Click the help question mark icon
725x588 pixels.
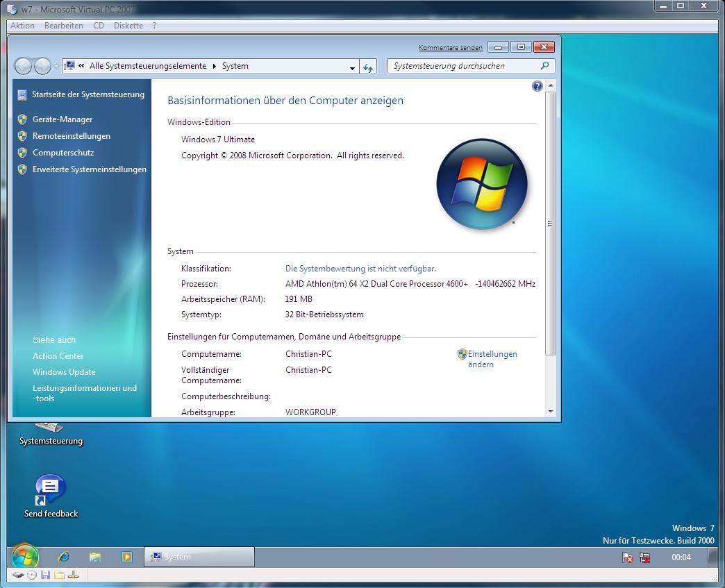(x=537, y=86)
